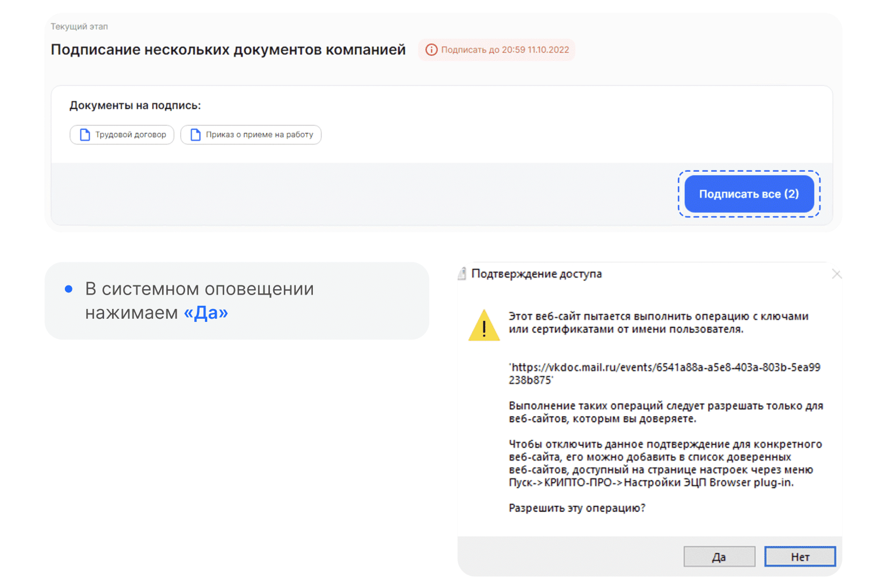This screenshot has height=588, width=886.
Task: Click the "Подписать все (2)" button
Action: pos(749,194)
